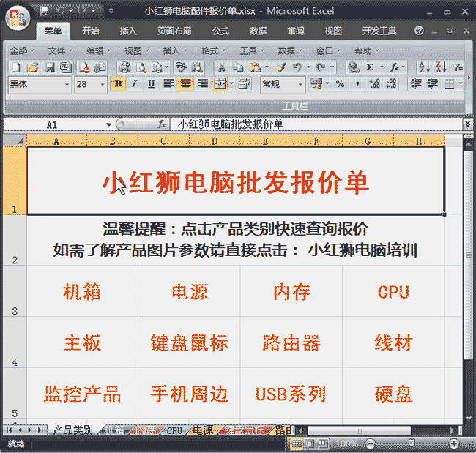
Task: Click the Spelling check icon
Action: 181,67
